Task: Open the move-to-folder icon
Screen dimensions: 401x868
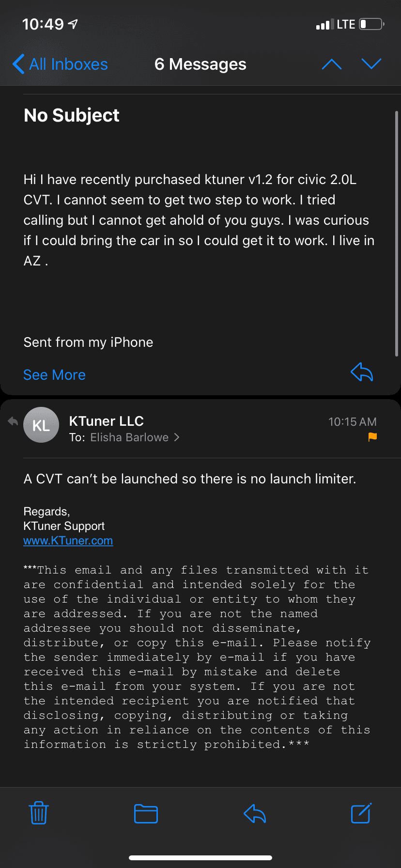Action: [x=146, y=813]
